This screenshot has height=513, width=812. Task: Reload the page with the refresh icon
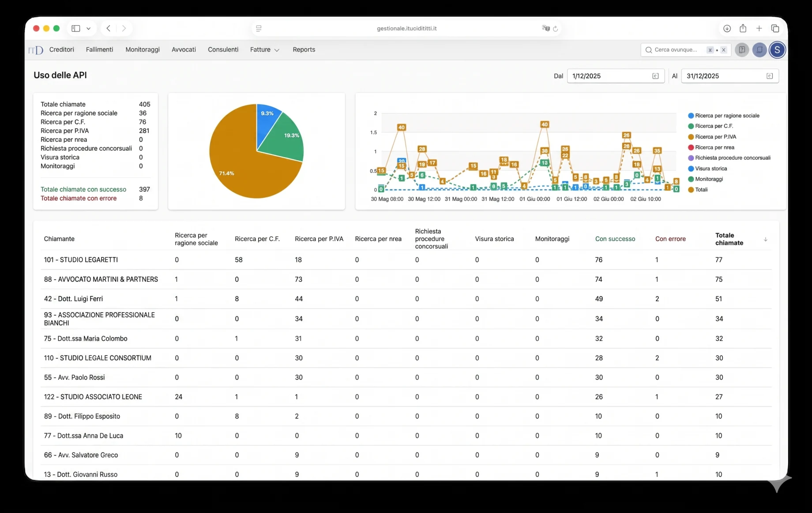point(556,29)
